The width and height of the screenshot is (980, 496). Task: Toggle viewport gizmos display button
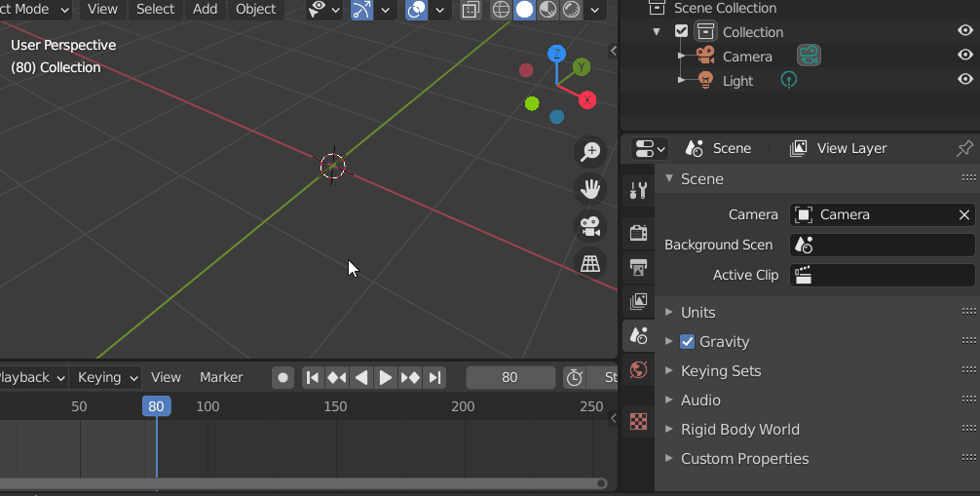[361, 10]
